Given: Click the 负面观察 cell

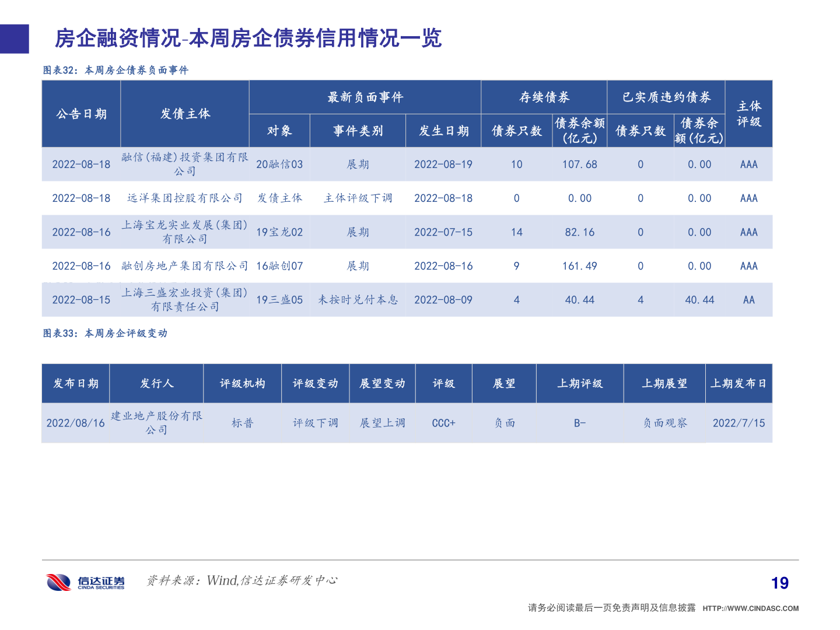Looking at the screenshot, I should coord(664,423).
